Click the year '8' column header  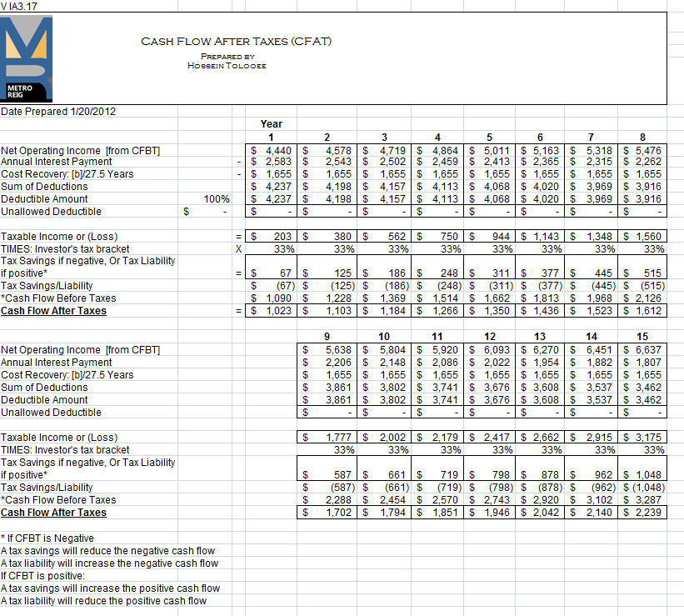coord(642,138)
